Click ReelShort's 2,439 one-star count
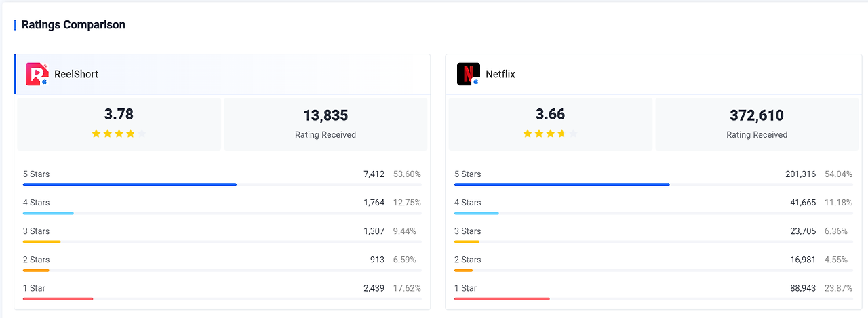Image resolution: width=868 pixels, height=318 pixels. [374, 288]
